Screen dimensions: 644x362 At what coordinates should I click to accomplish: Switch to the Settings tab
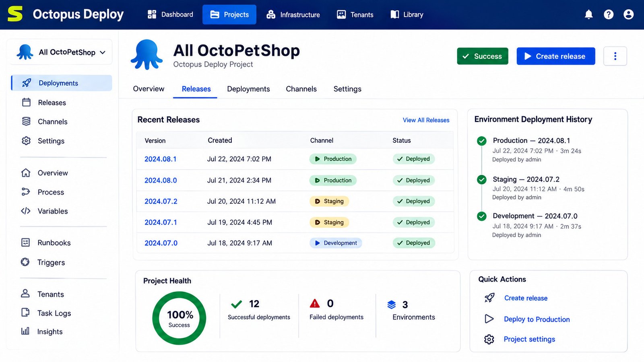pyautogui.click(x=347, y=89)
